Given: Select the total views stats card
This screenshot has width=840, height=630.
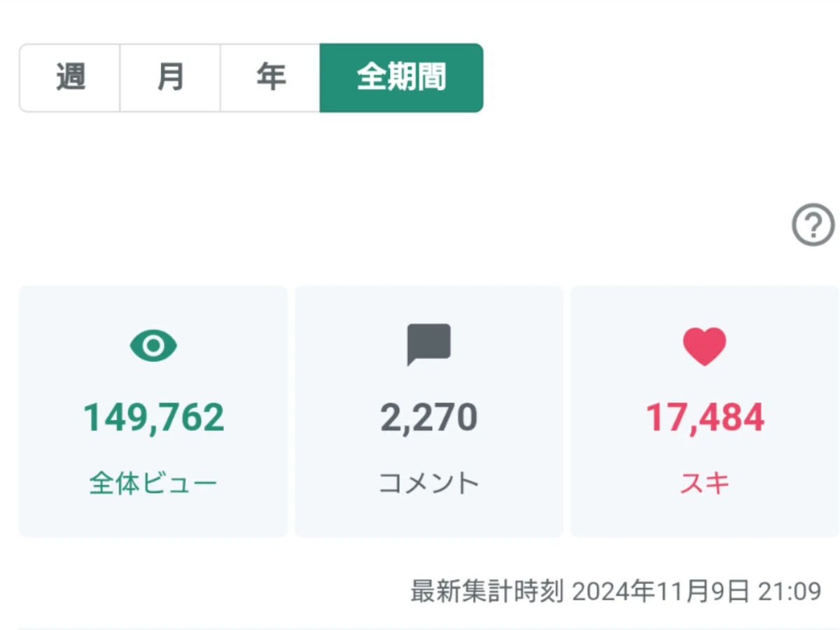Looking at the screenshot, I should click(153, 411).
